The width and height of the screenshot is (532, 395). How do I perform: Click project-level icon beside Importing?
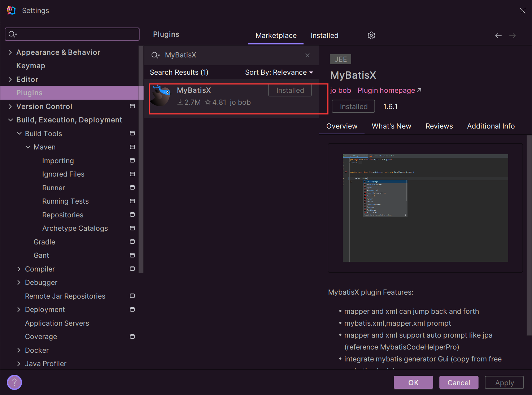coord(132,160)
